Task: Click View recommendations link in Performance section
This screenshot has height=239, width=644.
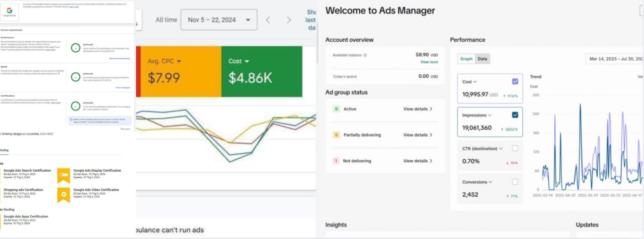Action: (x=120, y=59)
